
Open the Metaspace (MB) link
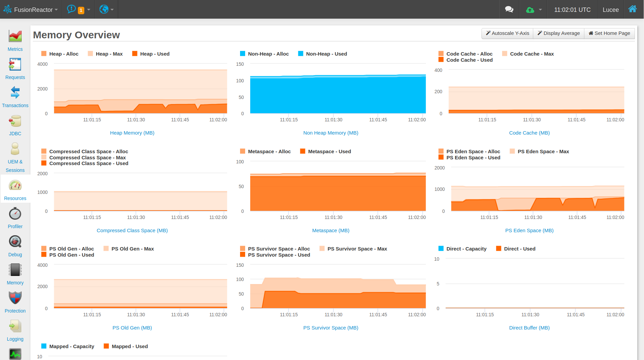pyautogui.click(x=331, y=231)
